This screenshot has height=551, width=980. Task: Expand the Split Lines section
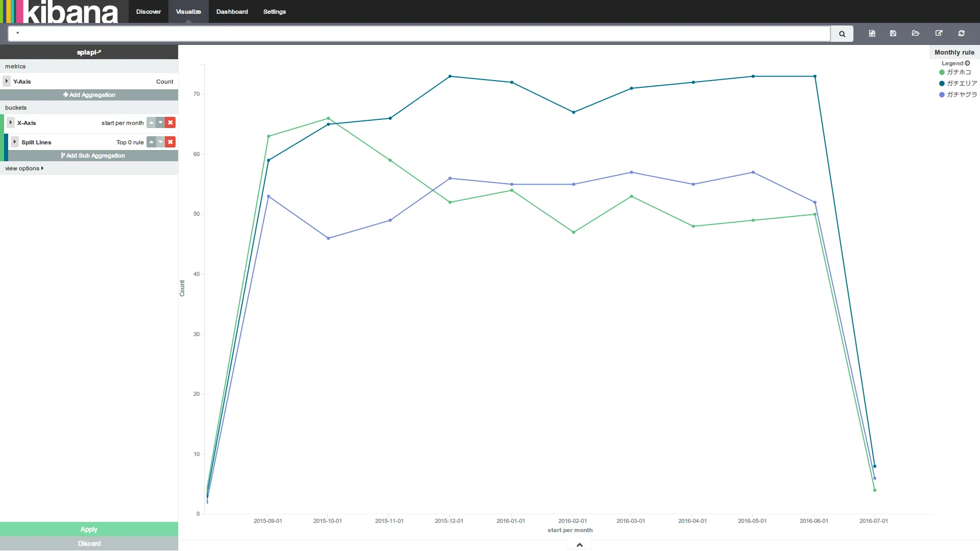click(x=15, y=142)
